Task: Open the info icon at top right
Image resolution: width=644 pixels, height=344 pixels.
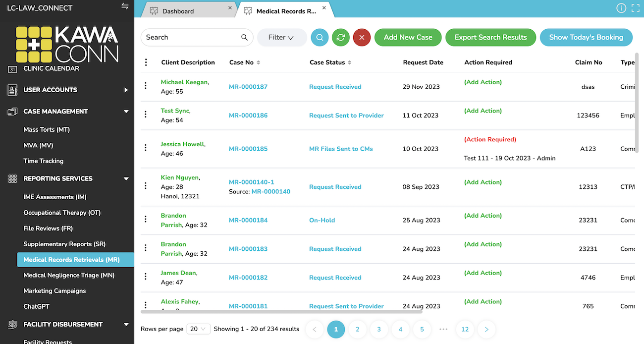Action: (621, 8)
